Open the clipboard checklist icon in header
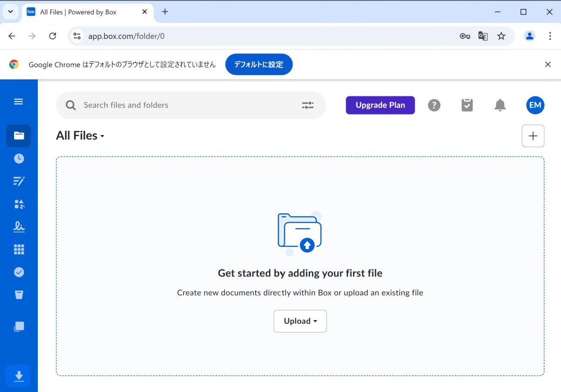 tap(467, 105)
